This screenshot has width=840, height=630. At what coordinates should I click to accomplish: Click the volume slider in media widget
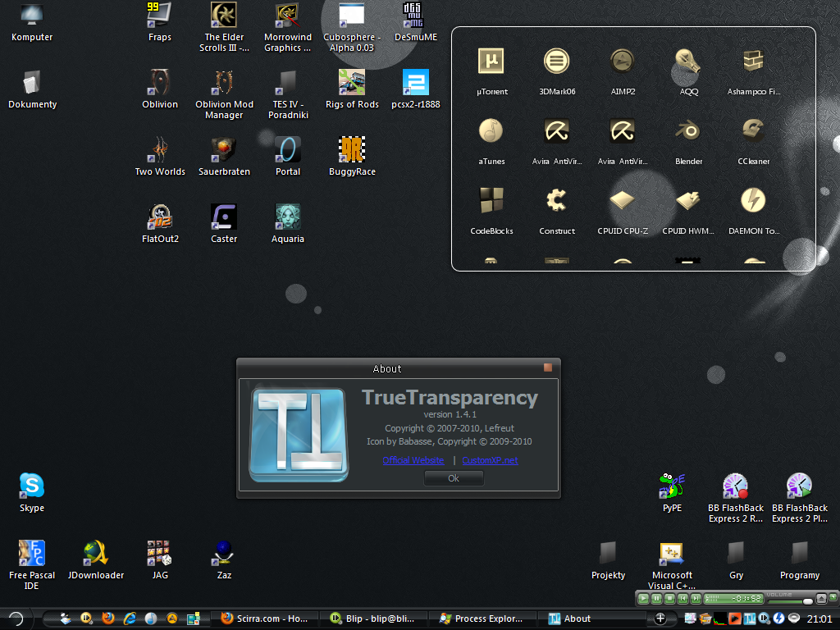[x=789, y=600]
